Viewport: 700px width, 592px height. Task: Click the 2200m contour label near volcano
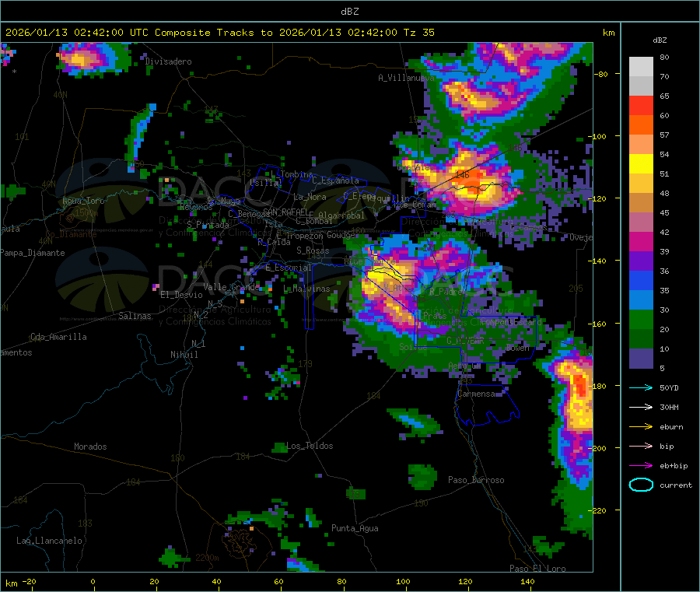[x=207, y=558]
